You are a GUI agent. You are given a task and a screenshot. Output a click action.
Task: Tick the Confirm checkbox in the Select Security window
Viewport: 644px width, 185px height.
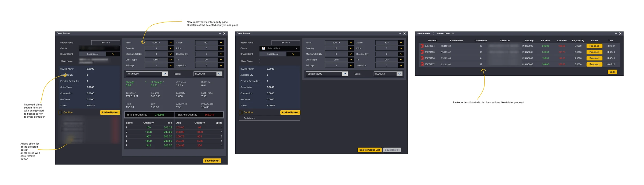point(240,113)
